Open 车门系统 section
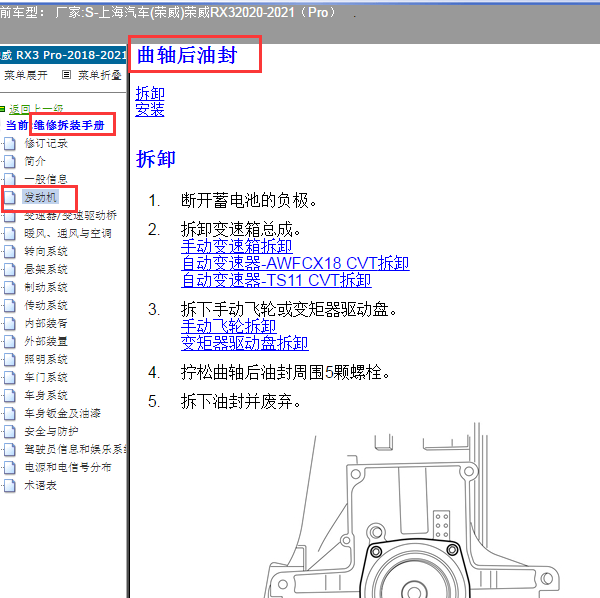This screenshot has height=598, width=600. coord(46,377)
